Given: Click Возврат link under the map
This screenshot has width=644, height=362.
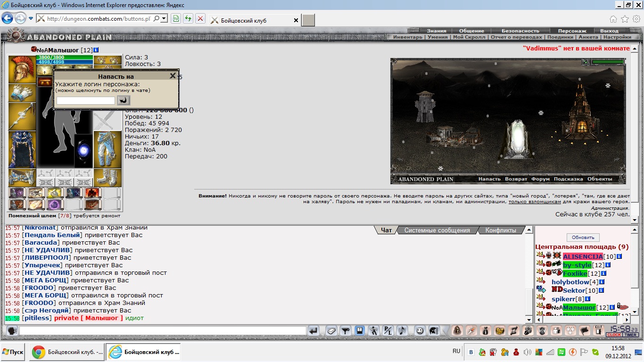Looking at the screenshot, I should click(x=516, y=179).
